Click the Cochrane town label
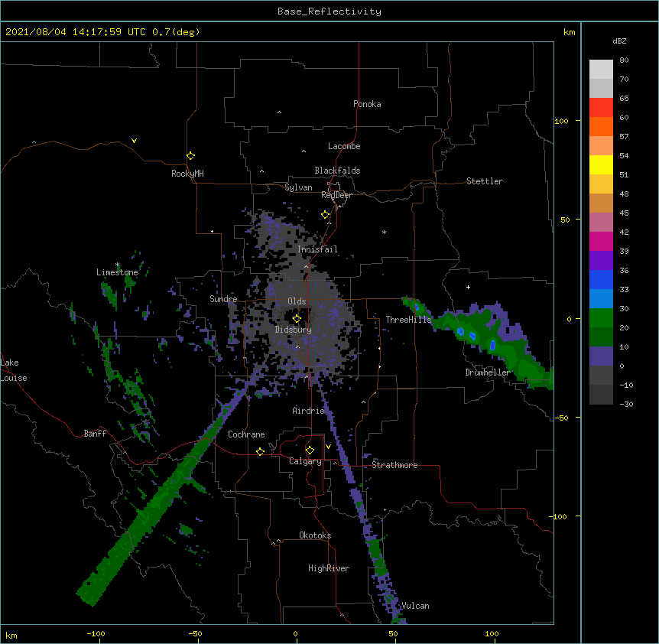 pos(246,434)
